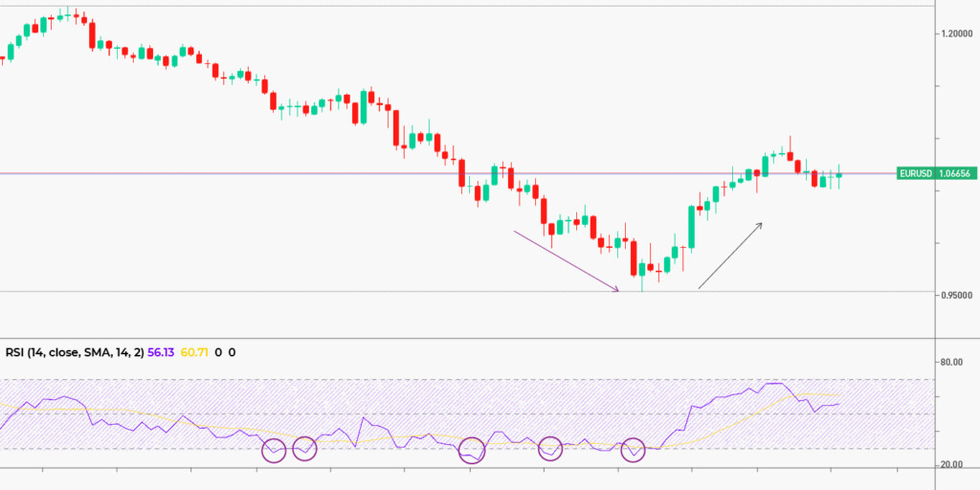Click the purple RSI value 56.13

coord(162,352)
